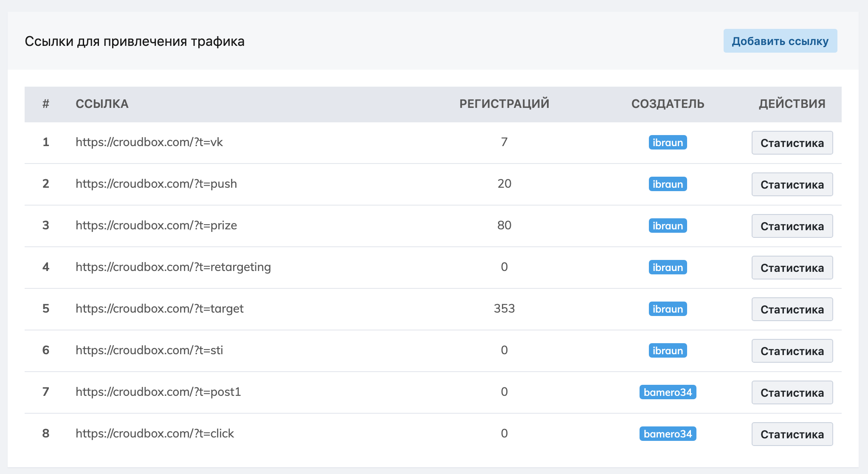Click the https://croudbox.com/?t=push link

[156, 183]
